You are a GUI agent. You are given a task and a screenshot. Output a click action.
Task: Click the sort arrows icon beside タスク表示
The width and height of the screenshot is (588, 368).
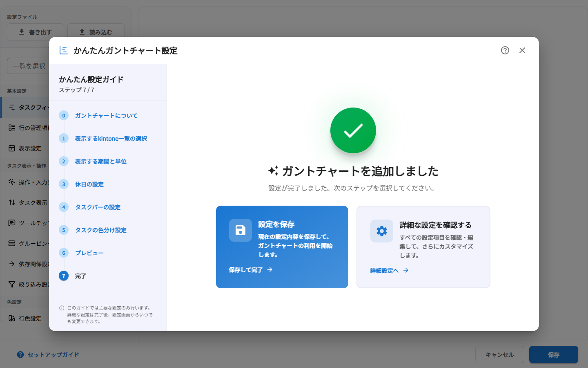pos(12,202)
